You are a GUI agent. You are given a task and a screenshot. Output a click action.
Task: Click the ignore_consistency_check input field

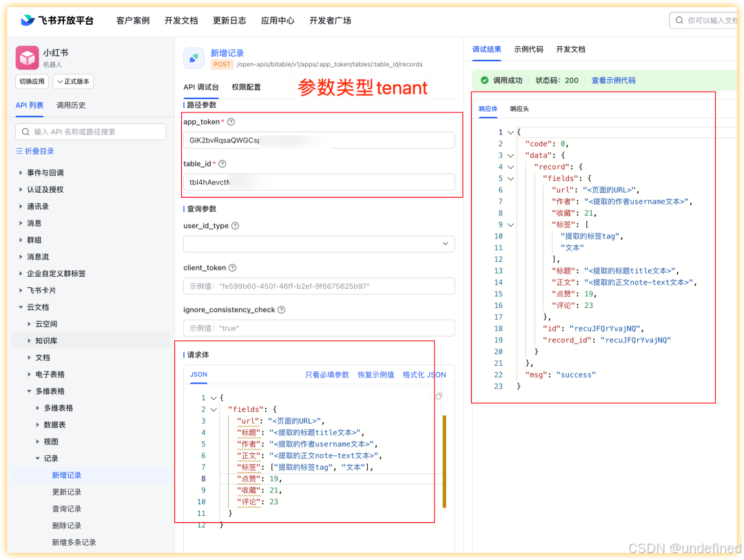click(x=319, y=328)
